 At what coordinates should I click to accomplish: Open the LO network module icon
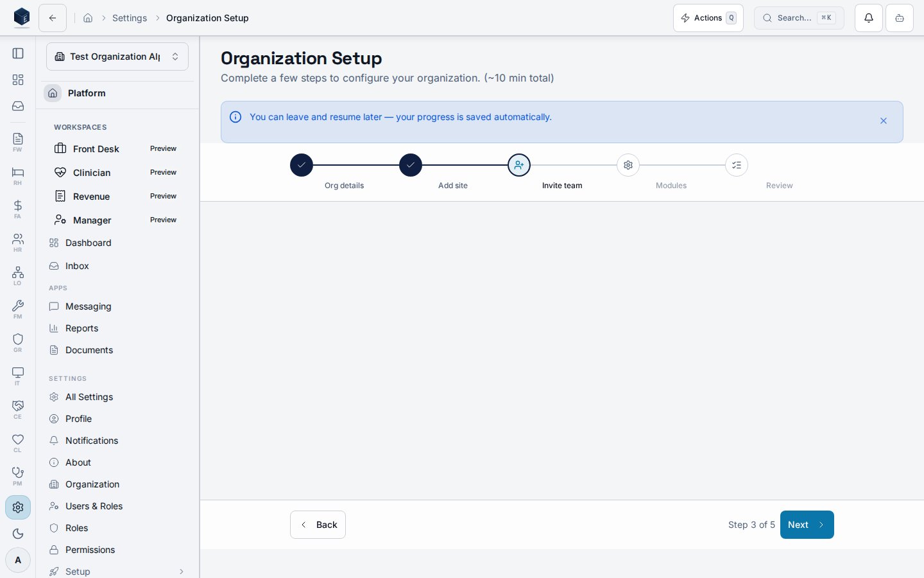[18, 276]
